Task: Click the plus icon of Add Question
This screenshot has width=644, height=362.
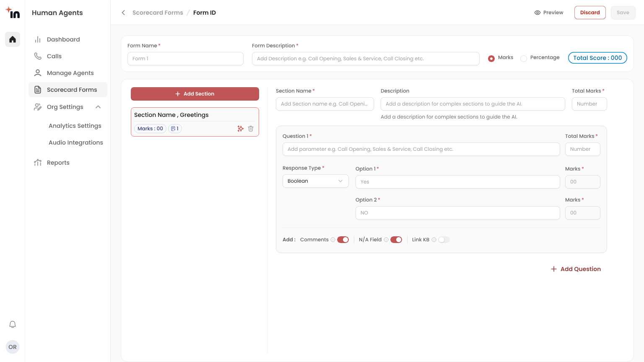Action: click(x=554, y=269)
